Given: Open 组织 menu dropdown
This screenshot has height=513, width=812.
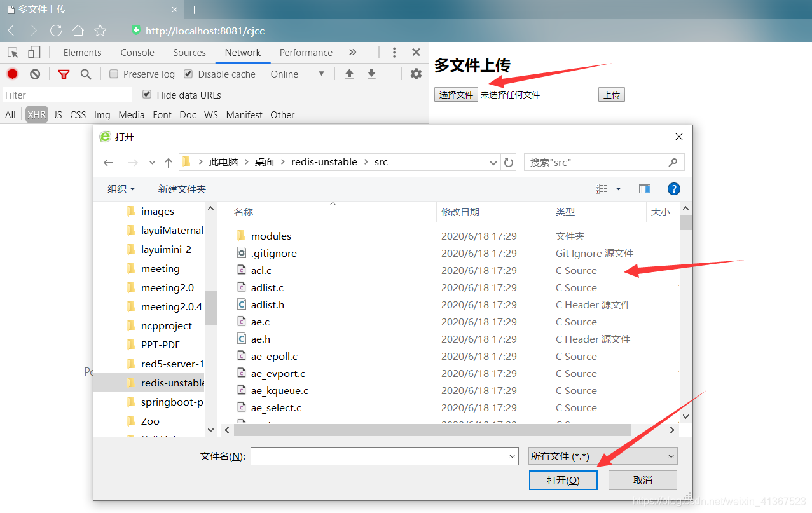Looking at the screenshot, I should click(121, 189).
